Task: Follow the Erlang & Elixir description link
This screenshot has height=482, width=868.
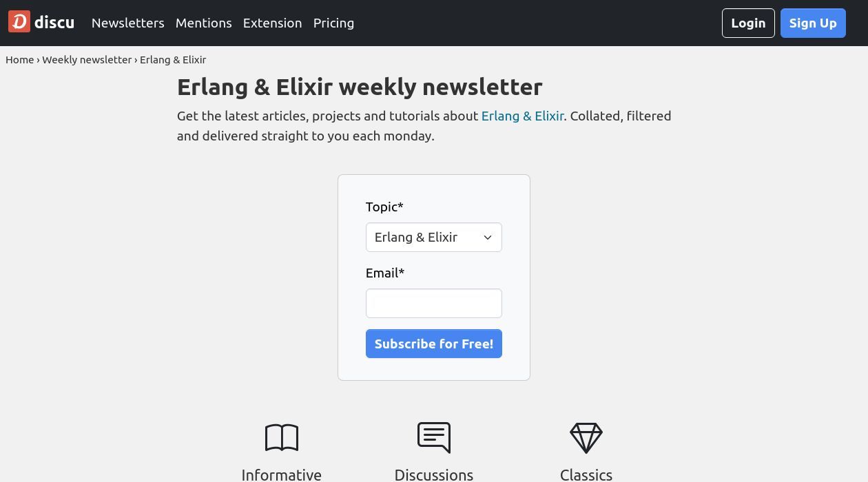Action: click(522, 116)
